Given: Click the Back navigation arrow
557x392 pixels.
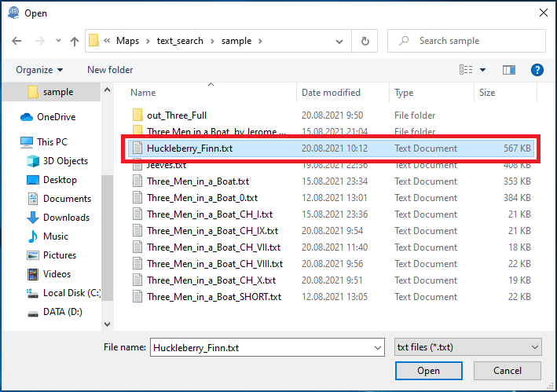Looking at the screenshot, I should [x=17, y=41].
